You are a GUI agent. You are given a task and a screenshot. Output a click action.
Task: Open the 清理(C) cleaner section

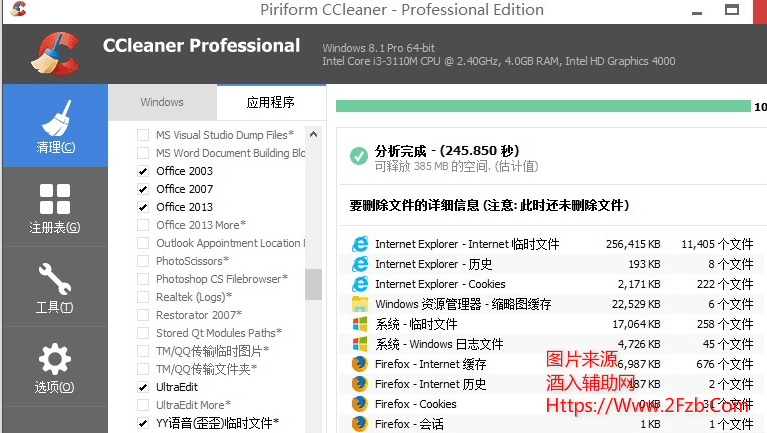[55, 125]
